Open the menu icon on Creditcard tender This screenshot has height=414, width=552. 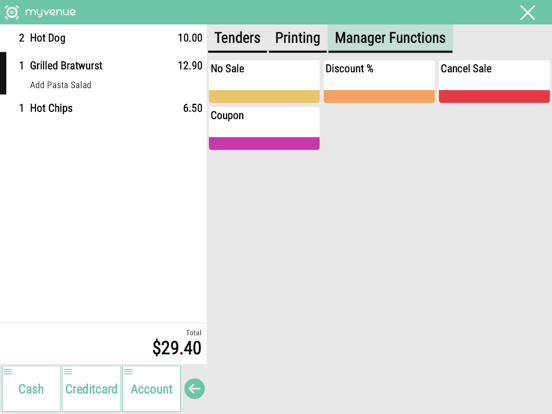[68, 371]
